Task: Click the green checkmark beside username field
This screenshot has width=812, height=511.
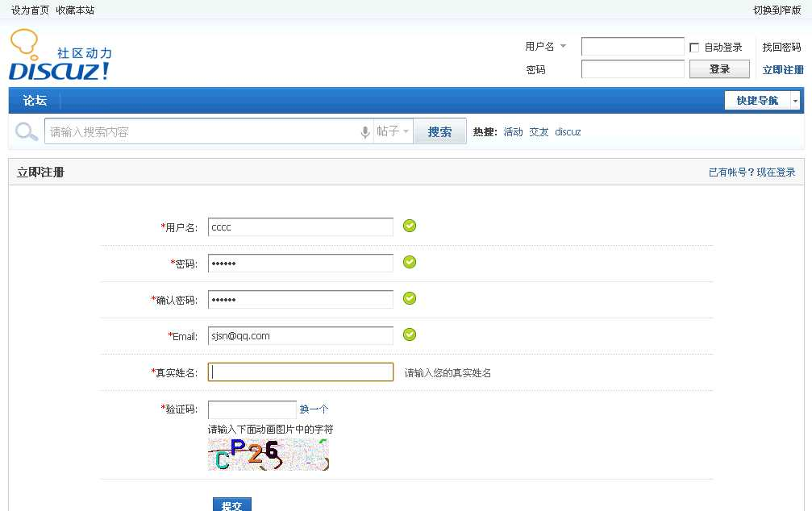Action: click(x=410, y=226)
